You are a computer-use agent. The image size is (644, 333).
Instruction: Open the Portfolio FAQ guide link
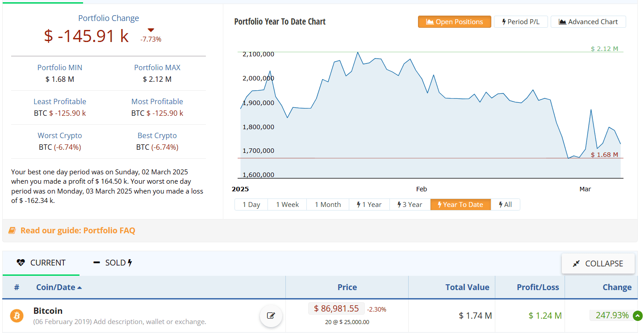point(78,231)
